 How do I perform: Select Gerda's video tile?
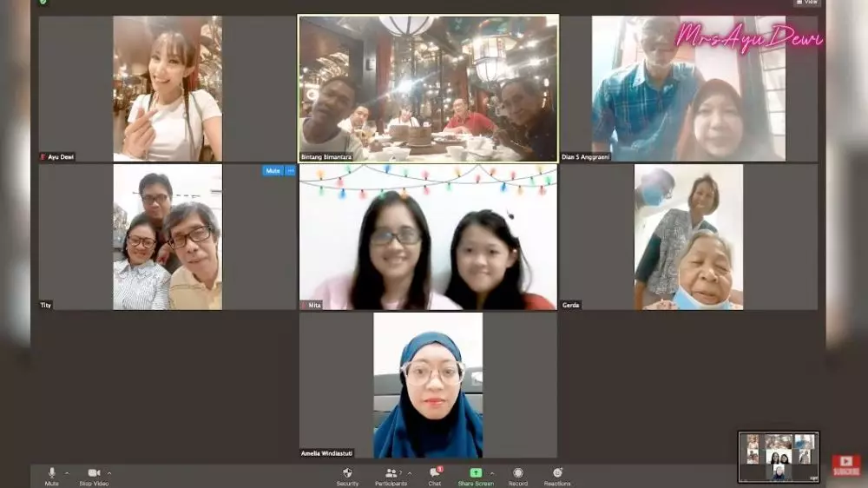pos(688,237)
